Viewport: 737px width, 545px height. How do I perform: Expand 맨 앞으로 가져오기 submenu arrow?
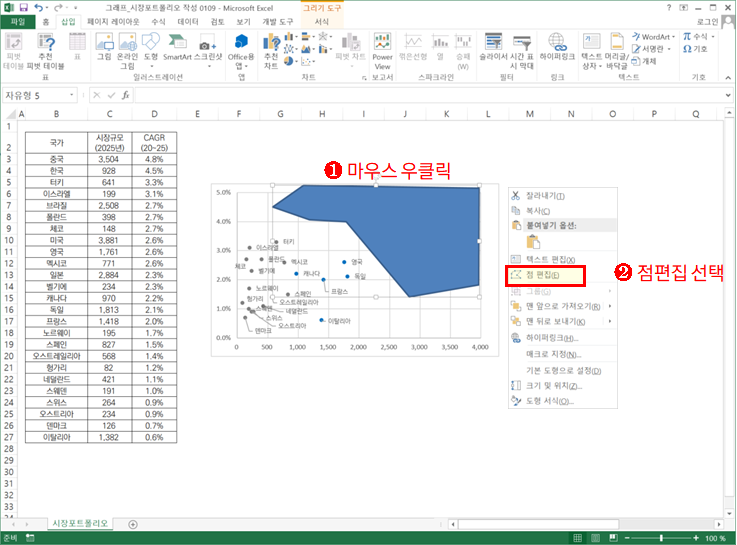click(x=610, y=306)
